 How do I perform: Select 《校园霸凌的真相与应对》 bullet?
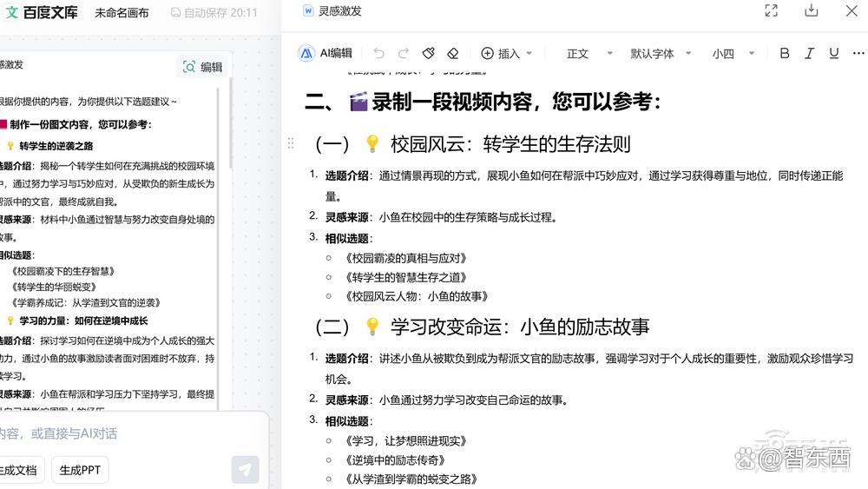[405, 258]
